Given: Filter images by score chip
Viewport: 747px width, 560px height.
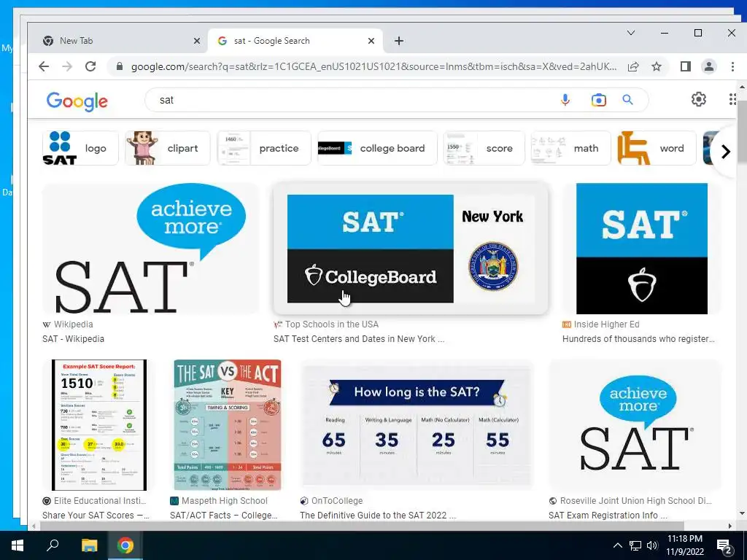Looking at the screenshot, I should pos(484,148).
